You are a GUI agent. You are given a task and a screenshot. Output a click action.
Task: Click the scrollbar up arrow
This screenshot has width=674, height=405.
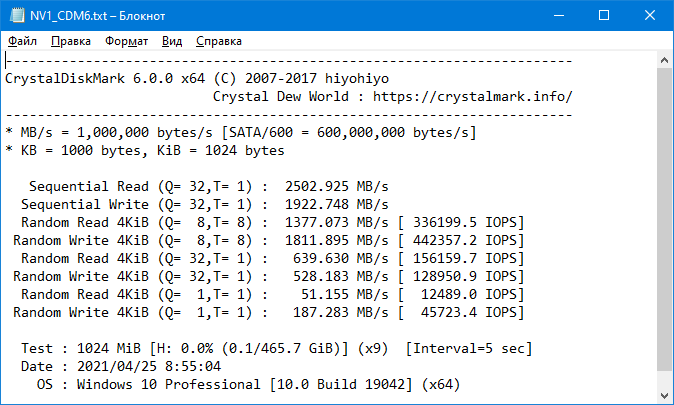[664, 61]
